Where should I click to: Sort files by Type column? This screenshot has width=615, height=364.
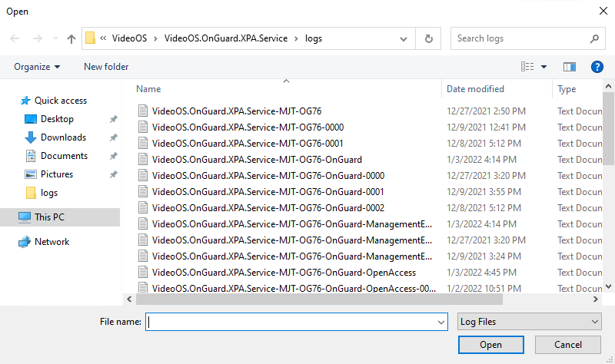tap(567, 89)
